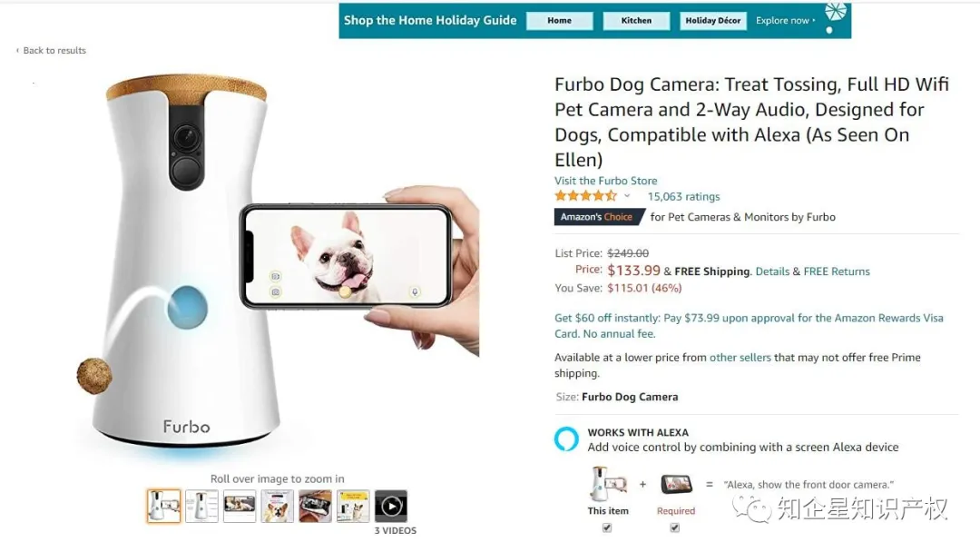This screenshot has height=552, width=980.
Task: Click the Amazon's Choice badge
Action: (x=600, y=217)
